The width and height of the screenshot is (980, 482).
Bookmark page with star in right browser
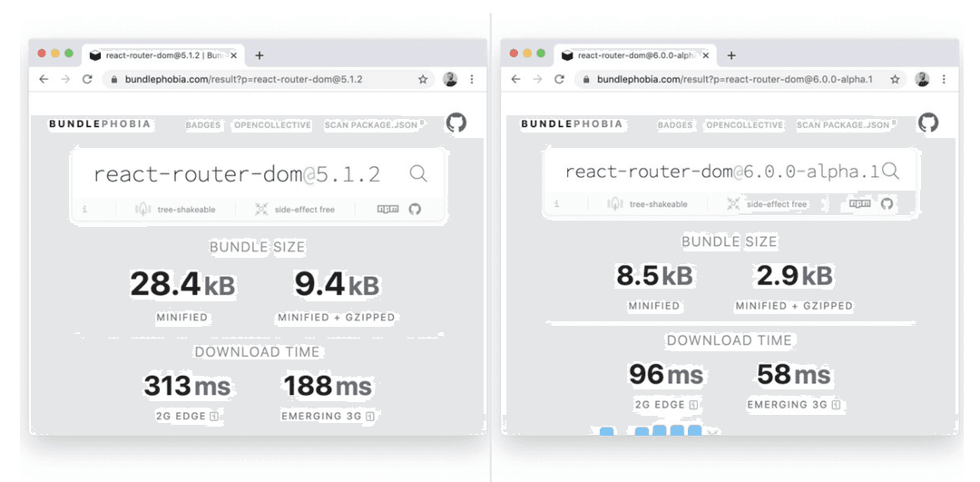(895, 79)
